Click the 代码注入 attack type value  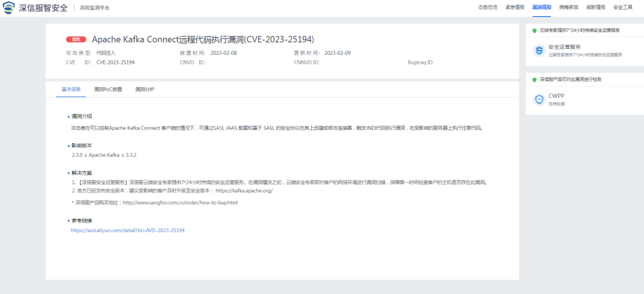106,53
